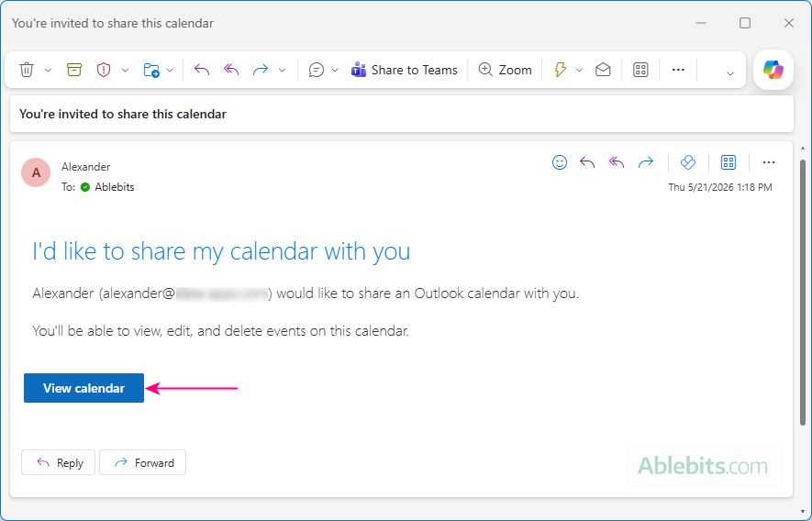This screenshot has width=812, height=521.
Task: Expand the delete options dropdown
Action: (48, 70)
